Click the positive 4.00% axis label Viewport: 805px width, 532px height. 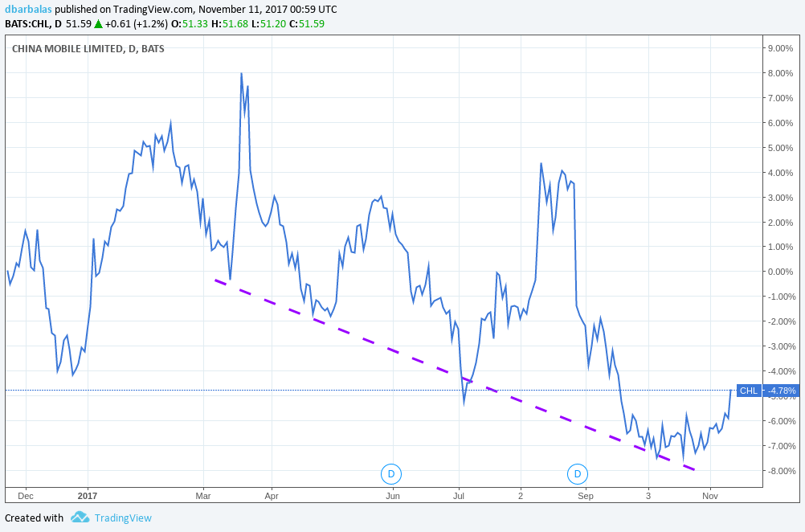click(x=780, y=173)
